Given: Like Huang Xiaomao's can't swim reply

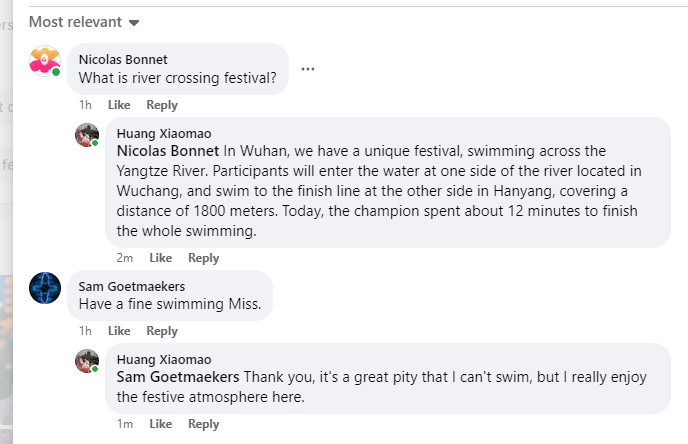Looking at the screenshot, I should 160,424.
